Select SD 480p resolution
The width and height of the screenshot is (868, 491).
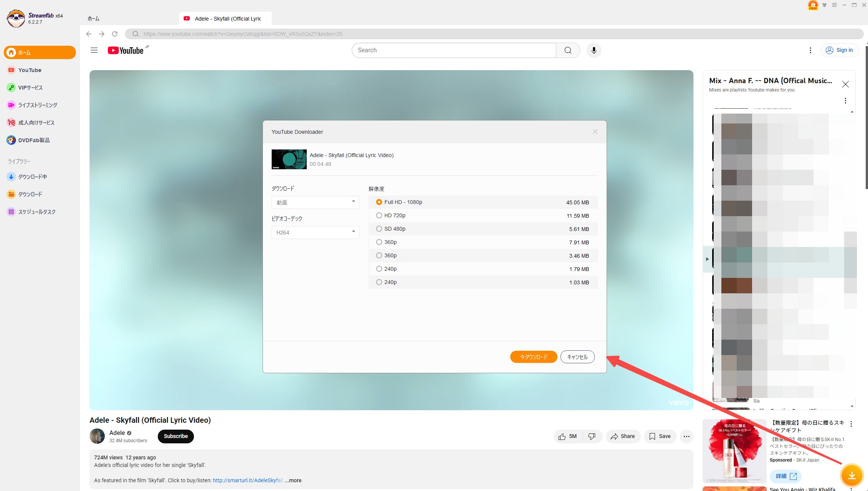483,229
